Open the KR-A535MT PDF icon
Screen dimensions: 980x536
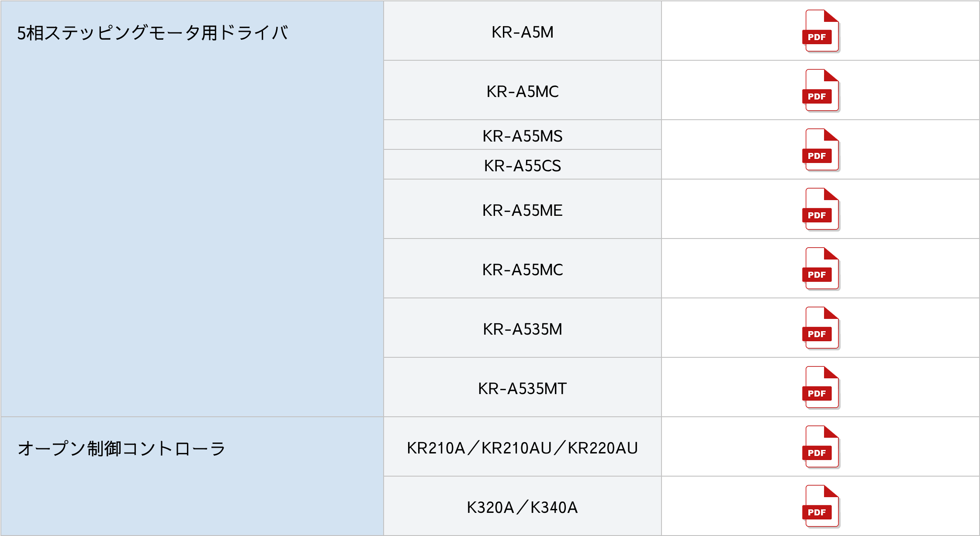[821, 387]
